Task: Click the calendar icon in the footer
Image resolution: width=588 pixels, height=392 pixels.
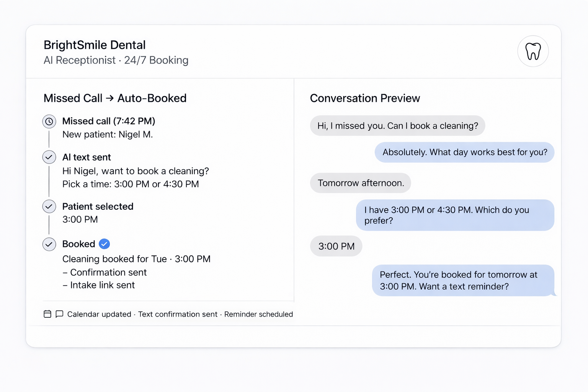Action: [x=47, y=314]
